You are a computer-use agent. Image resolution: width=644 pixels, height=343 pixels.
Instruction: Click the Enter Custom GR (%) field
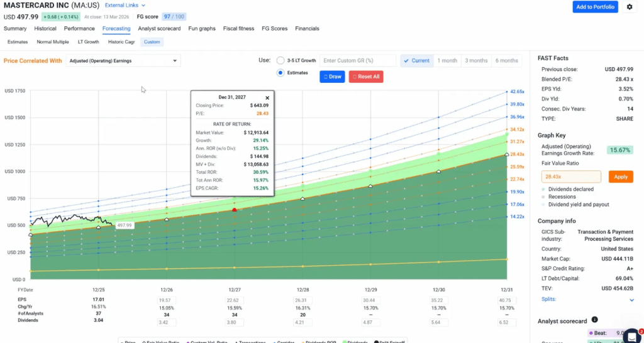[357, 60]
